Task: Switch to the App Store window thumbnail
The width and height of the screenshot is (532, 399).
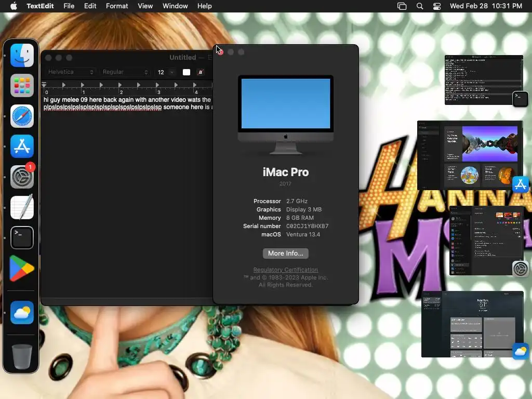Action: pos(470,155)
